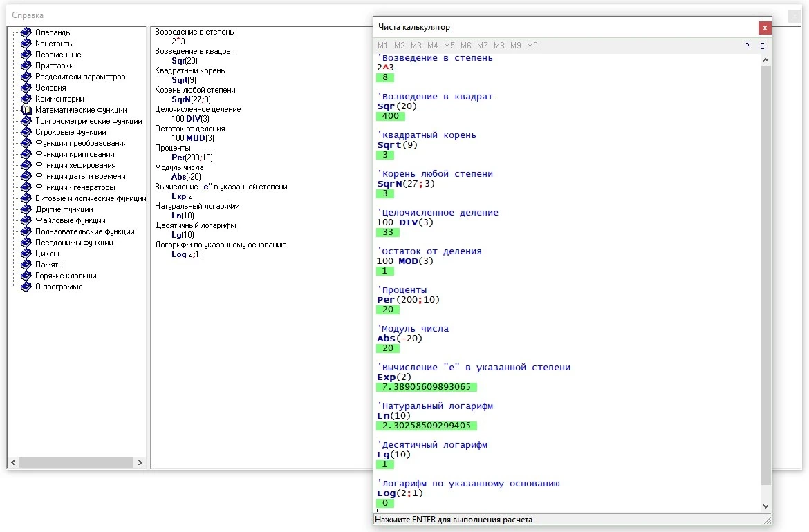Click the 2.30258509299405 result

[426, 426]
